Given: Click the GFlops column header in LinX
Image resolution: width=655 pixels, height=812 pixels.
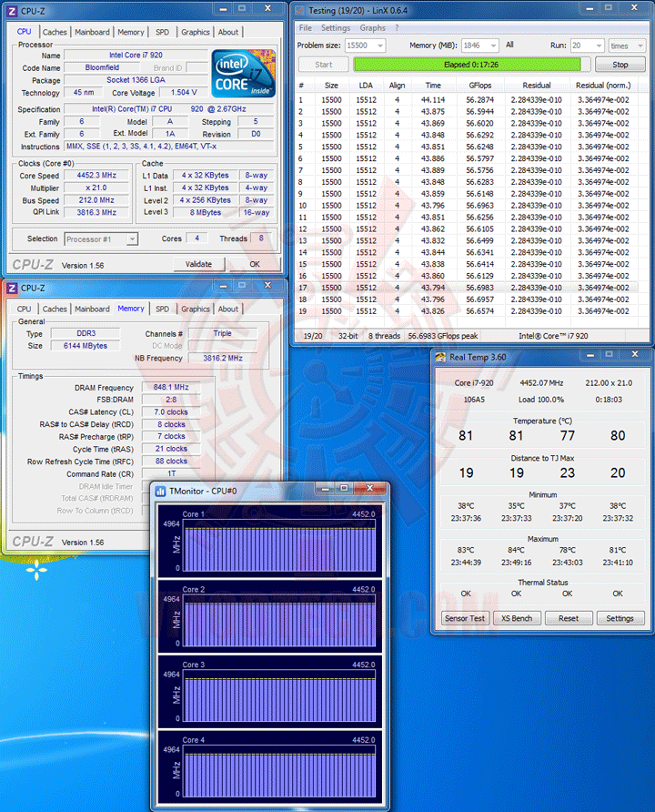Looking at the screenshot, I should point(479,86).
